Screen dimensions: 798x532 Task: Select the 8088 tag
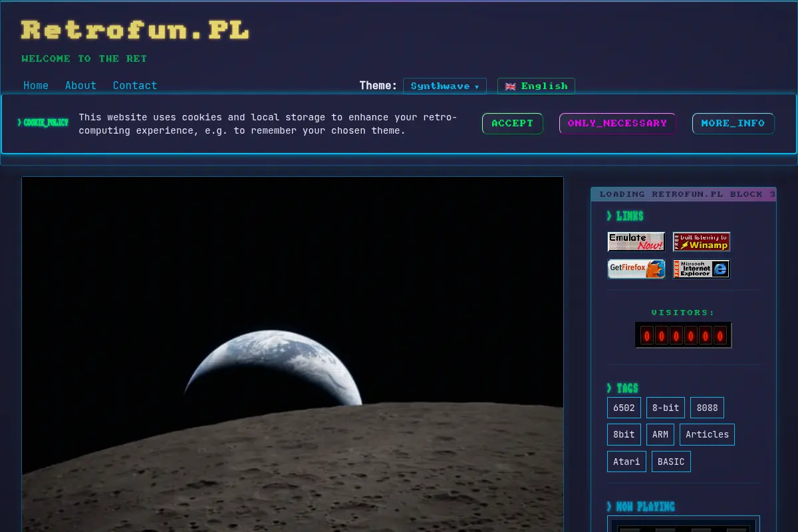click(707, 408)
